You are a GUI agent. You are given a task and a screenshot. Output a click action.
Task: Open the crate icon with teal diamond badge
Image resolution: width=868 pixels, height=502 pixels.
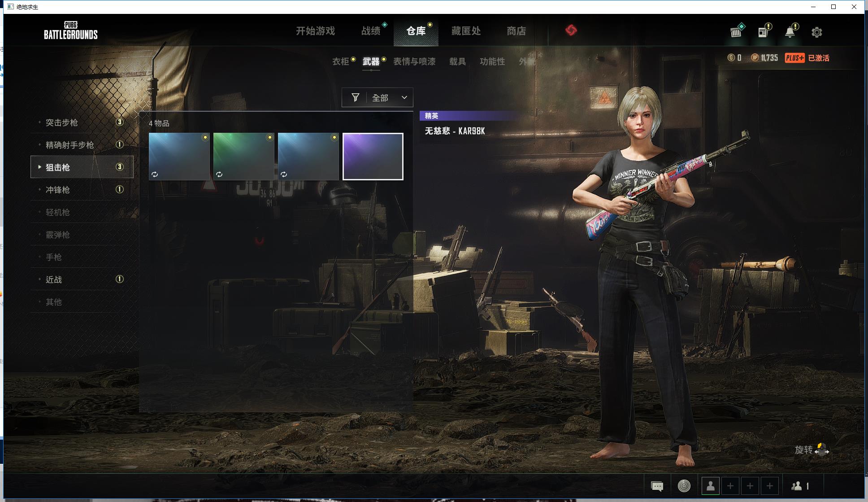(x=736, y=32)
